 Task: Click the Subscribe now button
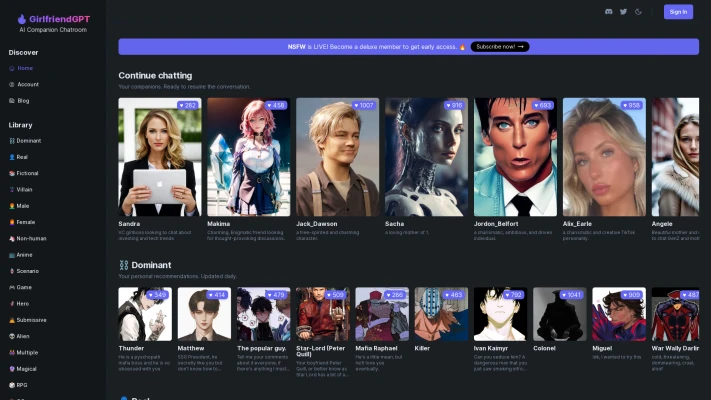pos(500,47)
